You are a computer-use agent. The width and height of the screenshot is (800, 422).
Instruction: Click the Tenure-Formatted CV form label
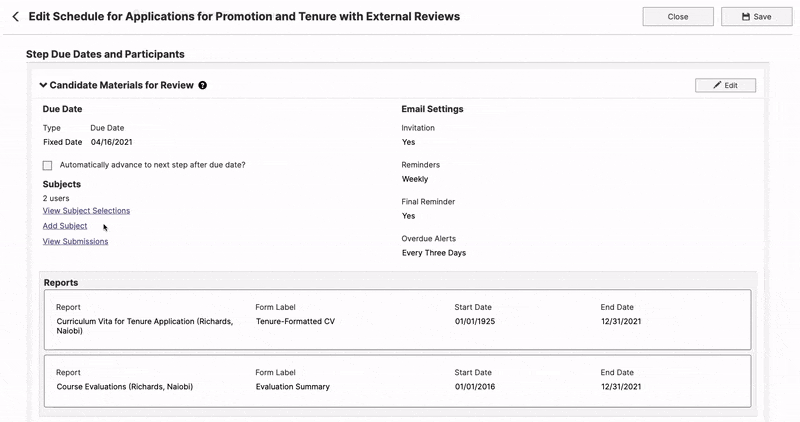pos(295,321)
